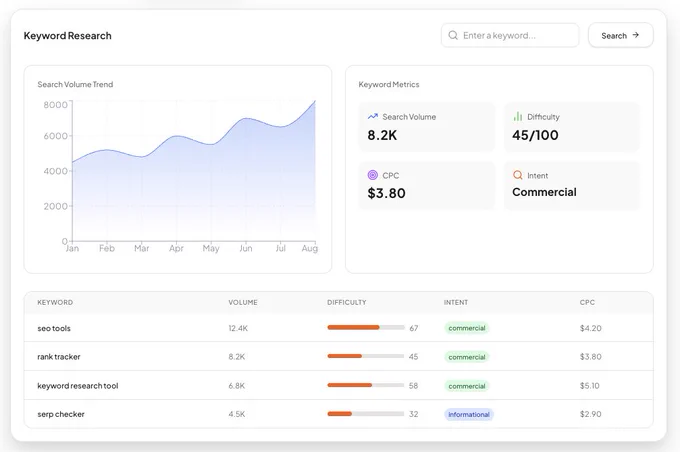The image size is (680, 452).
Task: Click the Apr label on chart axis
Action: (x=176, y=248)
